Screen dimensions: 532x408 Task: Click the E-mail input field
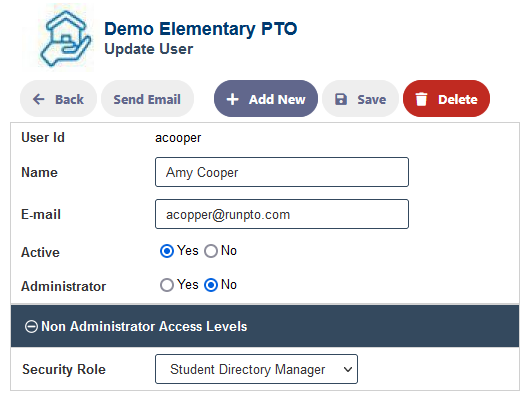click(x=282, y=214)
